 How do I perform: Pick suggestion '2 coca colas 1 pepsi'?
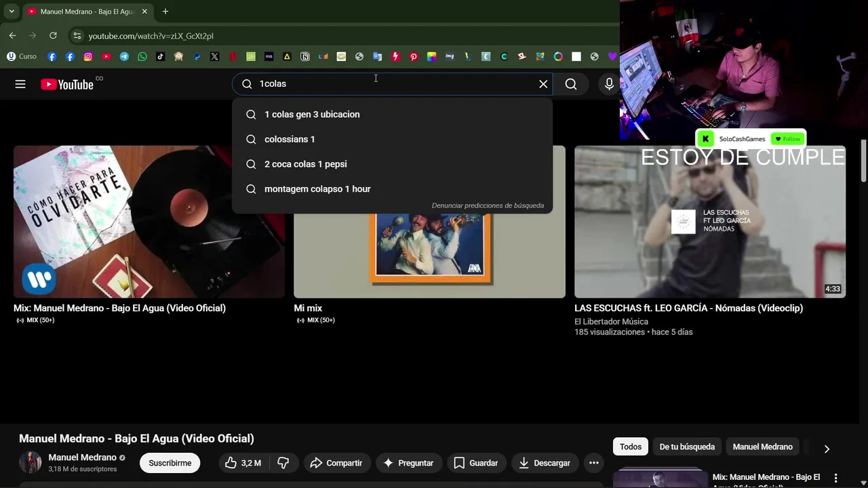click(x=392, y=164)
